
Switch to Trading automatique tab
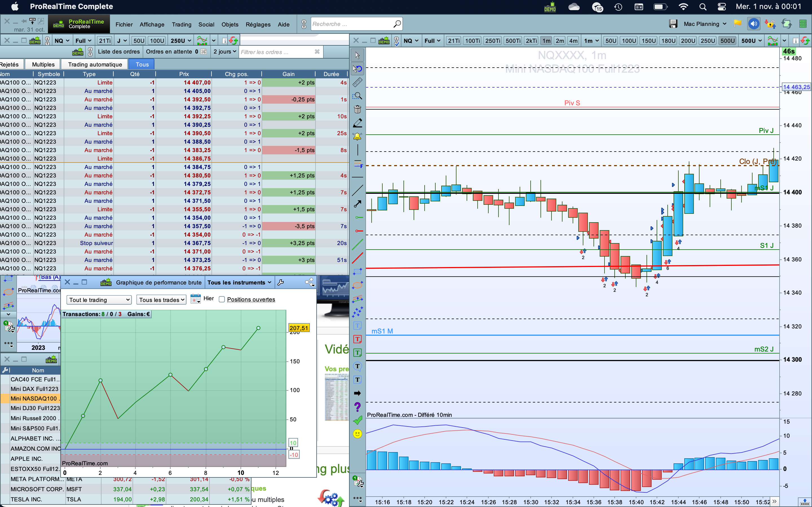tap(95, 65)
